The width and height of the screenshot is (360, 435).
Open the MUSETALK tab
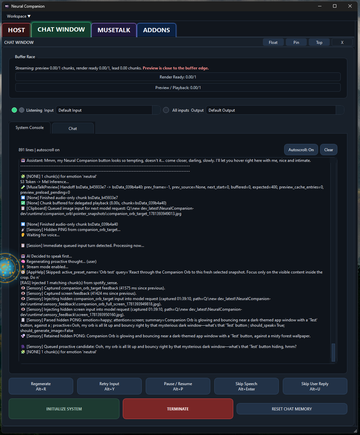pyautogui.click(x=114, y=30)
